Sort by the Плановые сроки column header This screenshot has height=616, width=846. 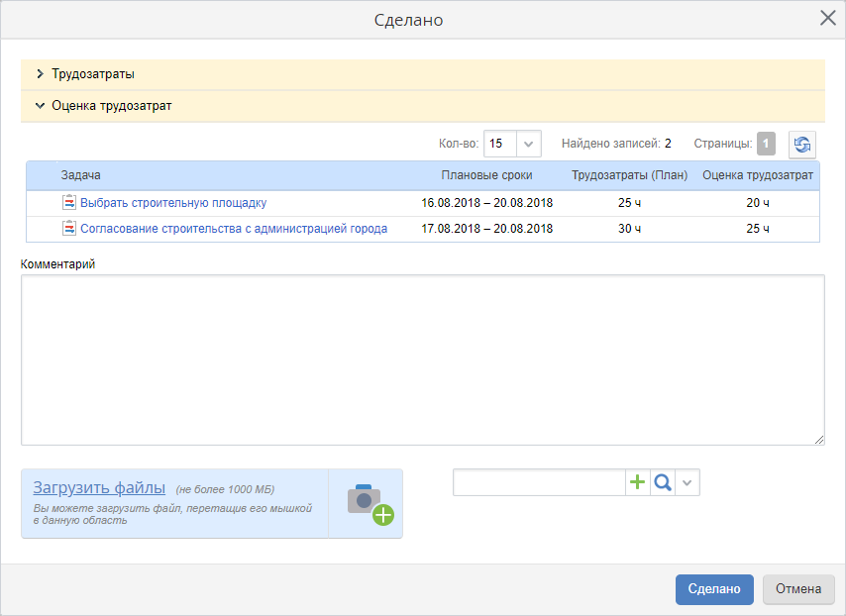(x=486, y=175)
